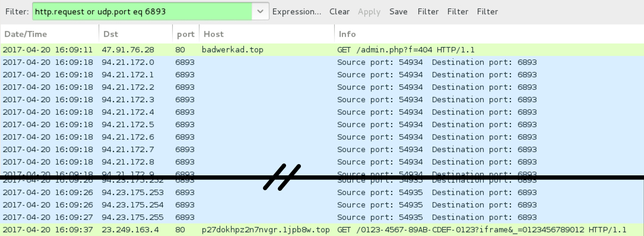Sort packets by Date/Time column header
This screenshot has height=236, width=644.
click(50, 34)
